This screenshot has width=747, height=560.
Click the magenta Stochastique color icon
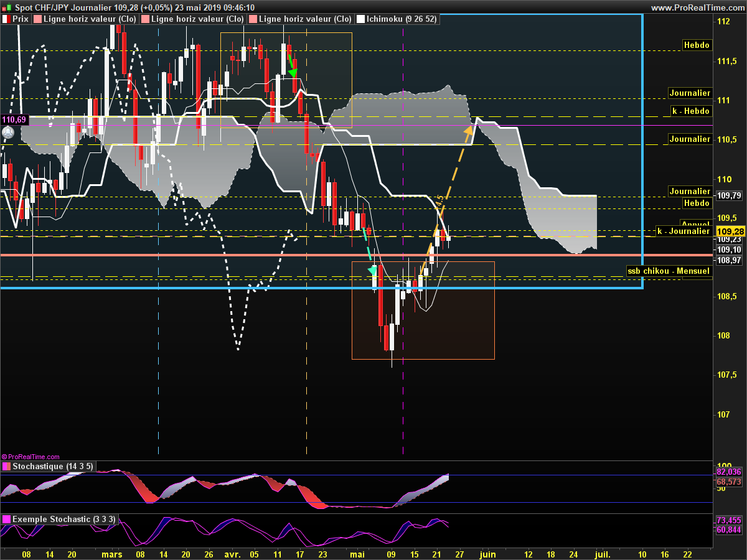[6, 466]
